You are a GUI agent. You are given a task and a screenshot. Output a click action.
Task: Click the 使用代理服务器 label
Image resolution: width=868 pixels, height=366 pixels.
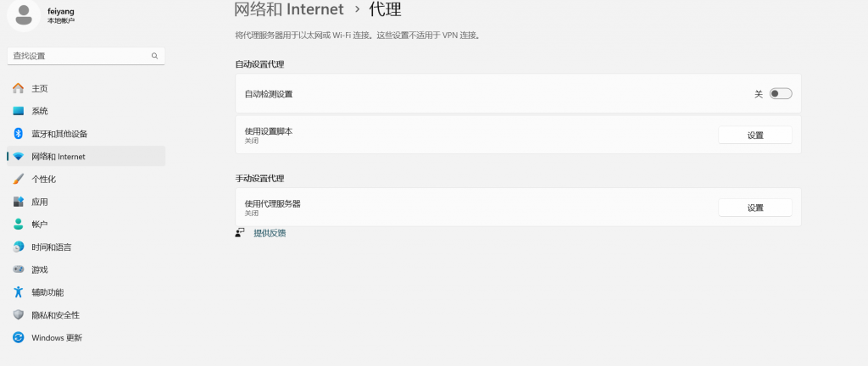(x=272, y=203)
